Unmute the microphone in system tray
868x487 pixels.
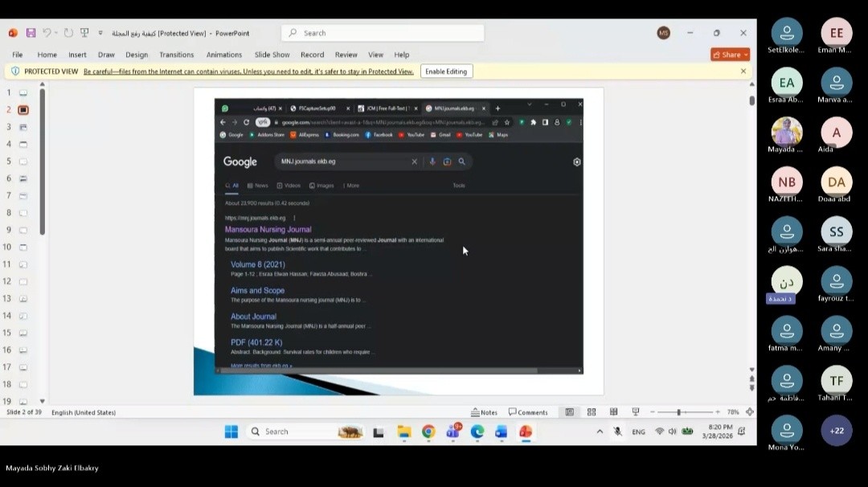[617, 432]
